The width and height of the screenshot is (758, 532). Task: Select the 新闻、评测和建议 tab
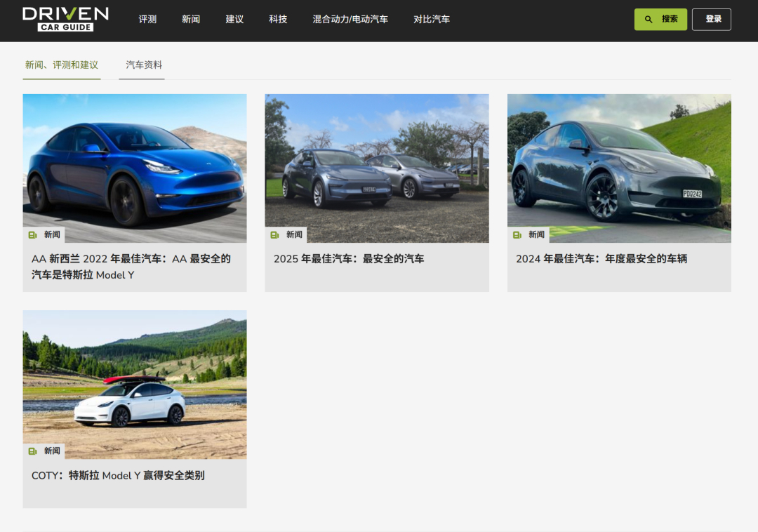tap(62, 65)
